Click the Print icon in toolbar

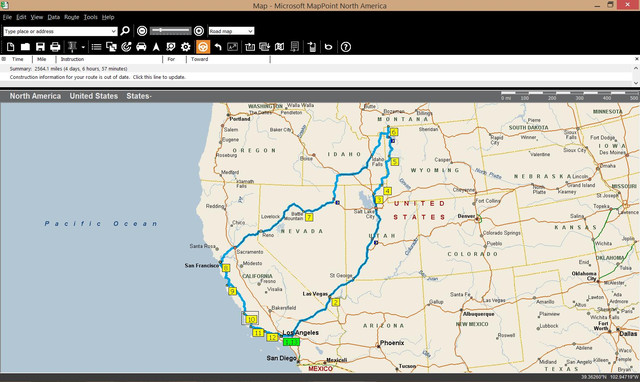(x=55, y=47)
